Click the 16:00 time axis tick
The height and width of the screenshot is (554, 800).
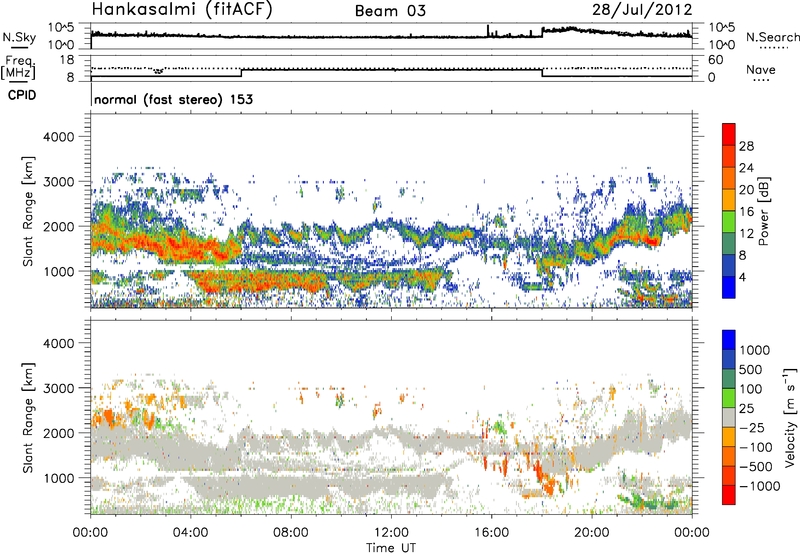tap(491, 533)
